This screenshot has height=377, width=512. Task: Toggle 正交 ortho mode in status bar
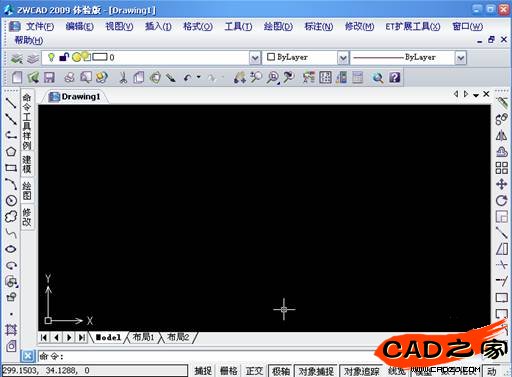[x=254, y=371]
